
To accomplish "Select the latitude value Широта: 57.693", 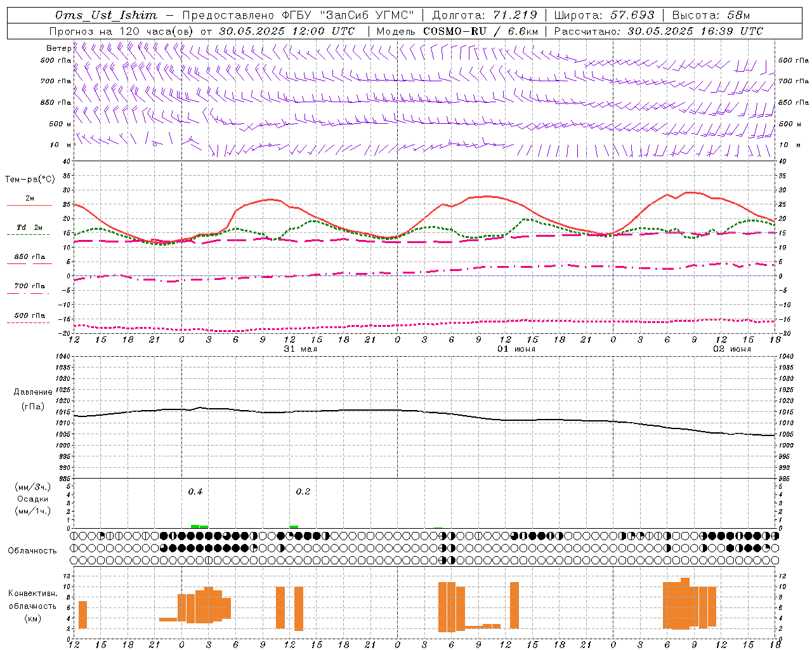I will pos(604,15).
